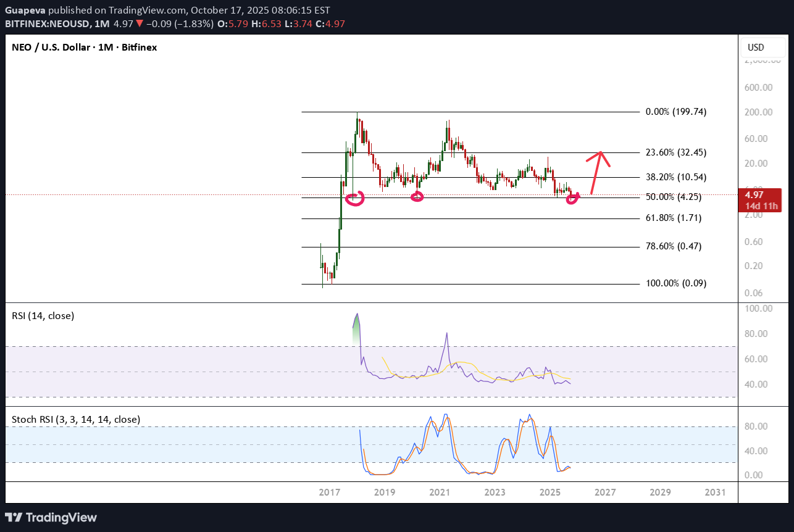Select the 23.60% (32.45) Fibonacci level label
794x532 pixels.
675,152
